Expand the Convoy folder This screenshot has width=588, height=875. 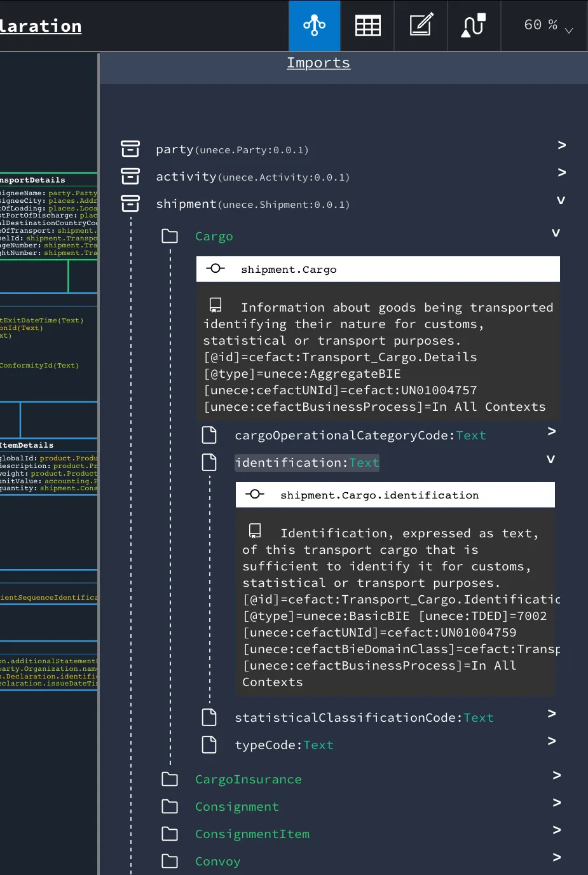click(557, 857)
